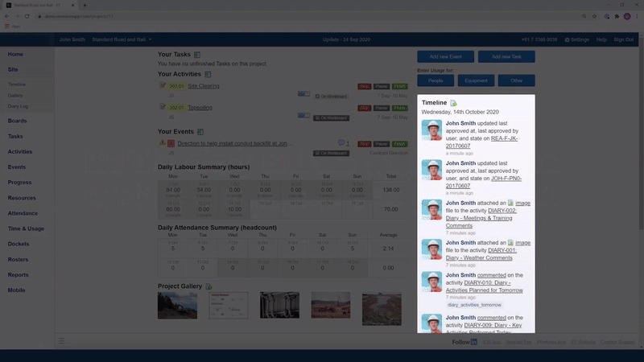Open the first Project Gallery thumbnail
Viewport: 644px width, 362px height.
click(177, 306)
